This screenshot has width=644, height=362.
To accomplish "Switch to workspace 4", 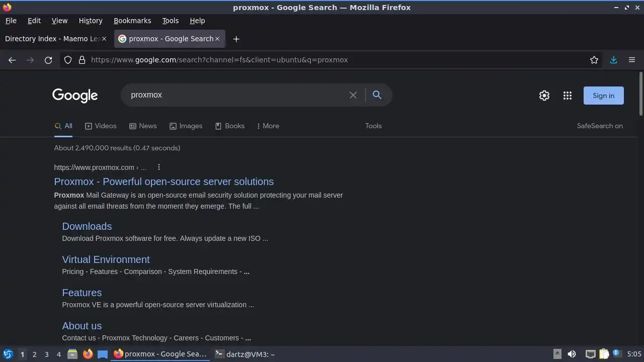I will (58, 354).
